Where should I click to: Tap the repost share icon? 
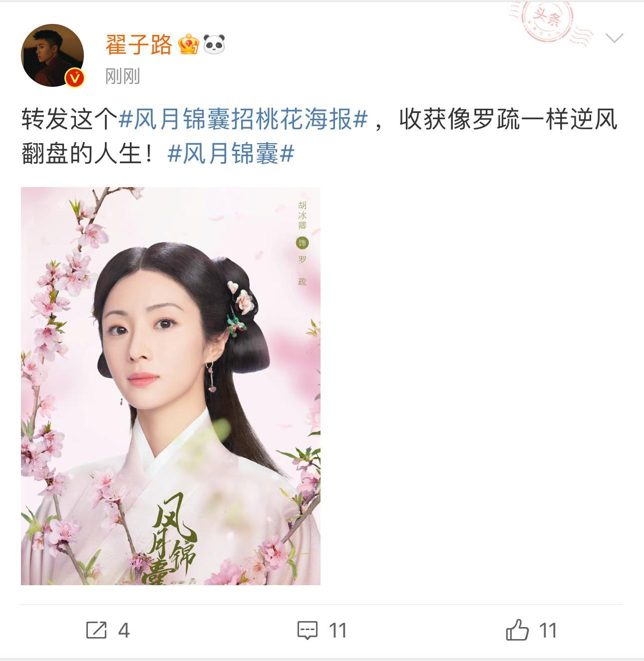pyautogui.click(x=96, y=630)
